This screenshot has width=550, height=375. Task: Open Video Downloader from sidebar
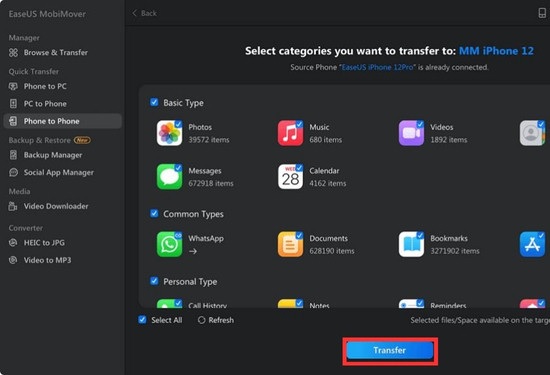coord(62,206)
